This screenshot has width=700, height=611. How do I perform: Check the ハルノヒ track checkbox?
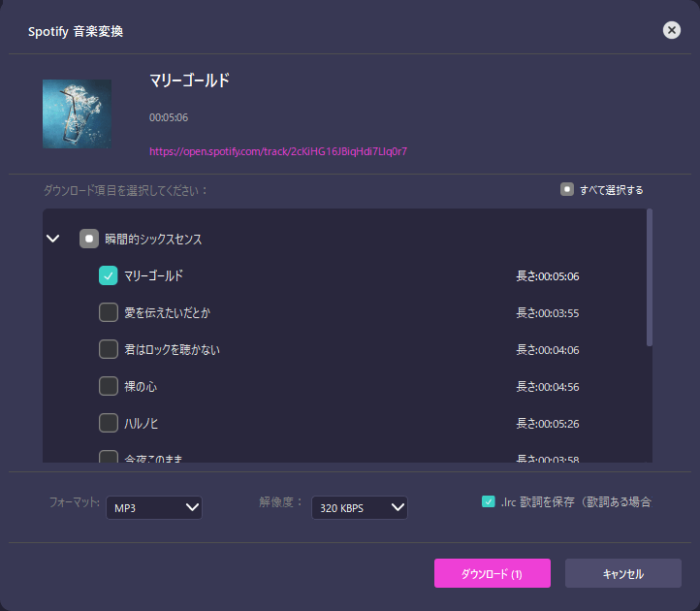109,423
